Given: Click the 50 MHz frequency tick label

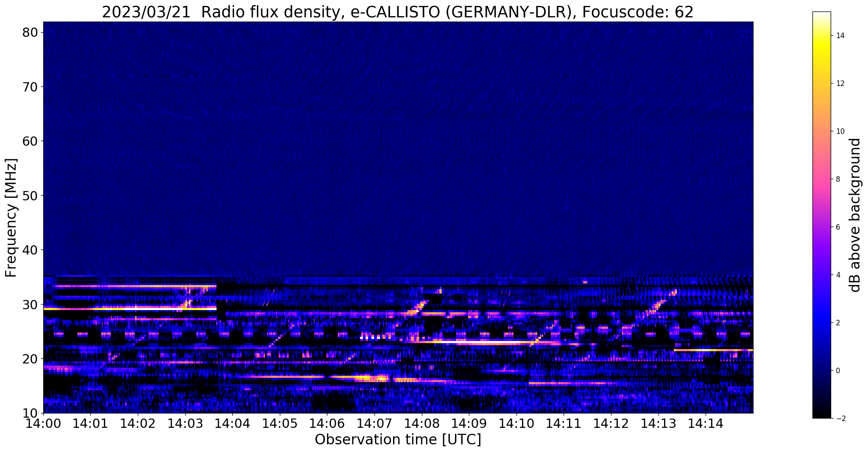Looking at the screenshot, I should (30, 196).
